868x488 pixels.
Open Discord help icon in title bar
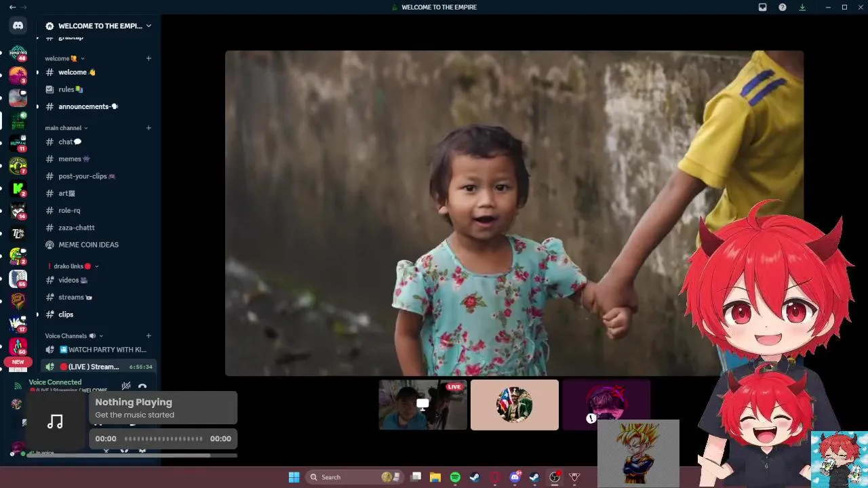[x=783, y=7]
